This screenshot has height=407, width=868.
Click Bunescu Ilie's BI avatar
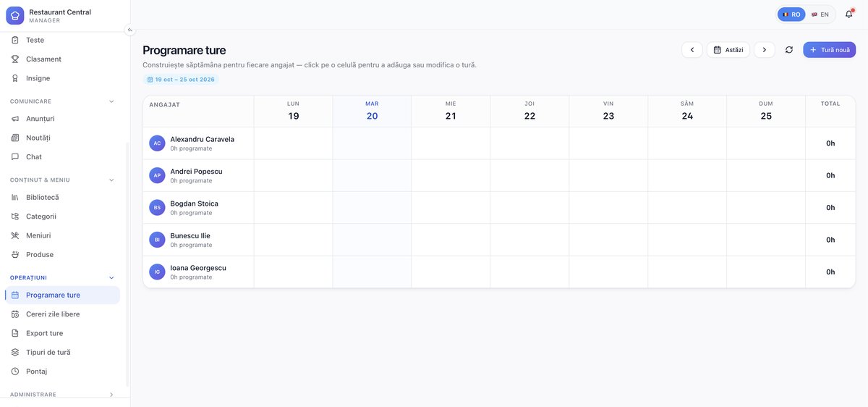(x=157, y=240)
